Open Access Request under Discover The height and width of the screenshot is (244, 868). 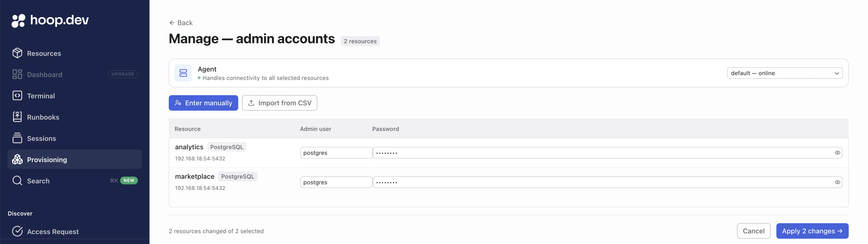(75, 231)
